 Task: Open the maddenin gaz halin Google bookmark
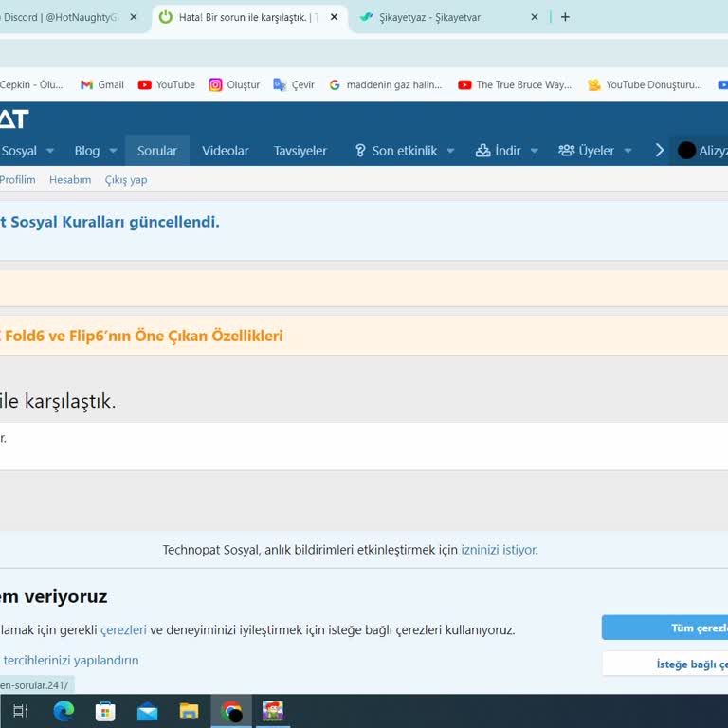coord(386,85)
